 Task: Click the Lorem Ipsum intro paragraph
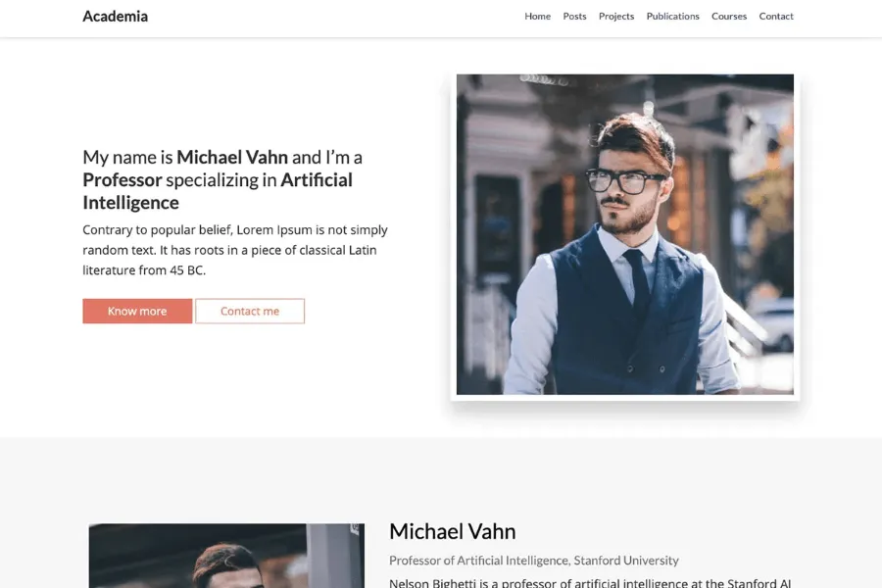235,250
